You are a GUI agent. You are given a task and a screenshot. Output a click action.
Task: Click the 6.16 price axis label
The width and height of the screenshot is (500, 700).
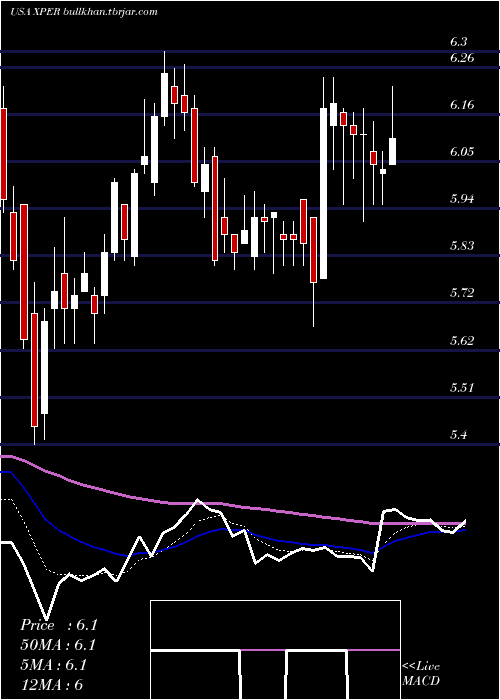(462, 104)
